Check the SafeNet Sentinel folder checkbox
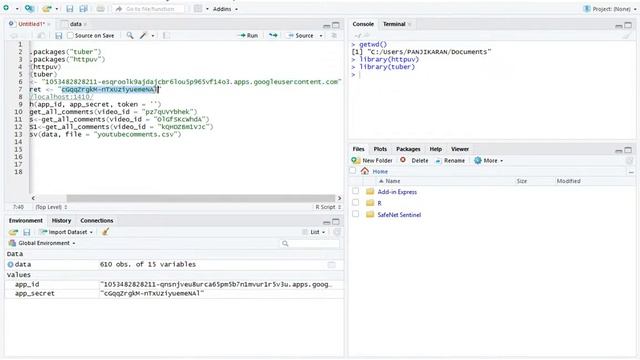 [x=356, y=213]
